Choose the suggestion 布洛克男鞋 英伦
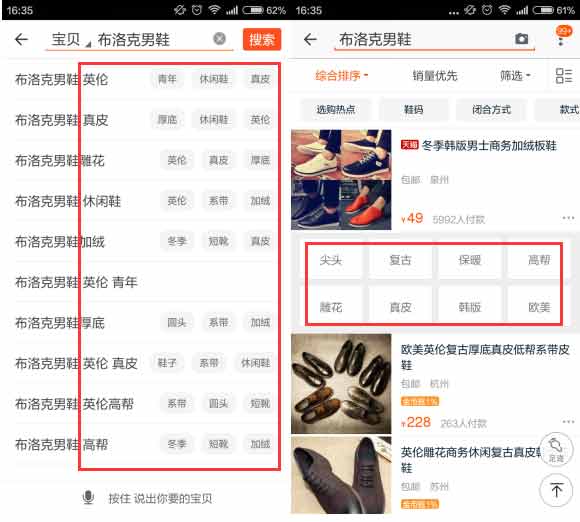Viewport: 580px width, 522px height. coord(61,79)
